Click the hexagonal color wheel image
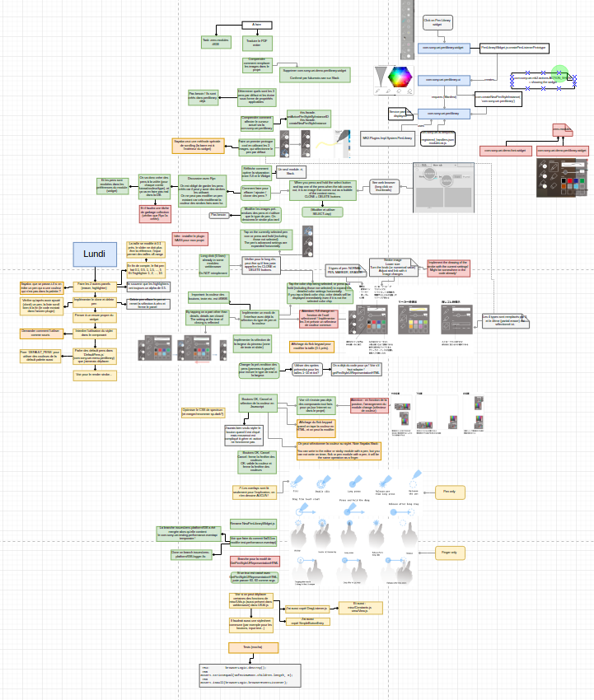 click(400, 78)
